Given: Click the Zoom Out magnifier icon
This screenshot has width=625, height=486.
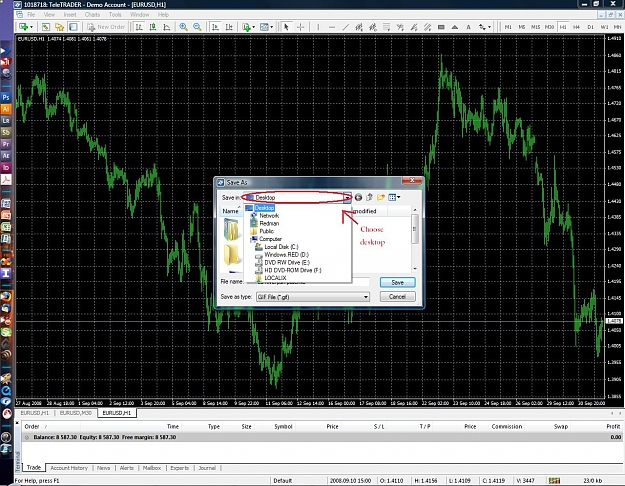Looking at the screenshot, I should pos(197,27).
